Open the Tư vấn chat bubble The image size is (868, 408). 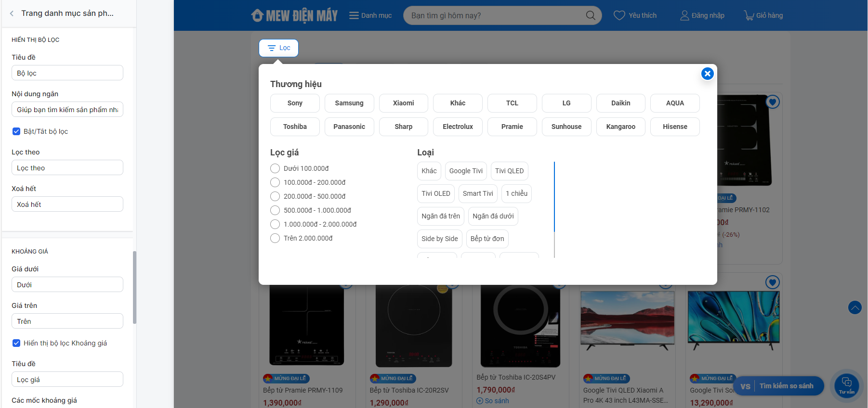pos(847,385)
